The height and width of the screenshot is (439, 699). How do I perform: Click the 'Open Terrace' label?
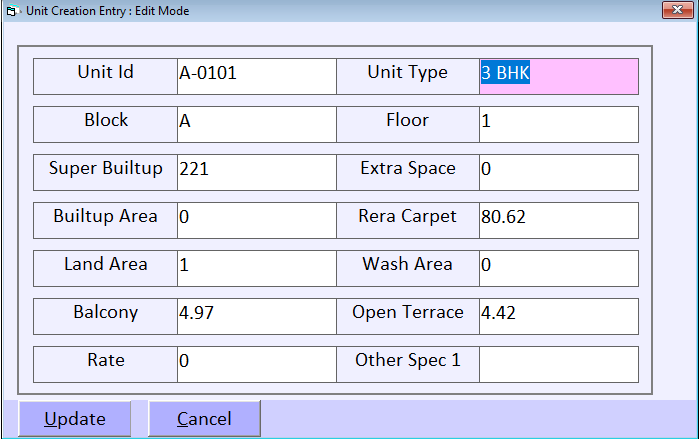[407, 312]
